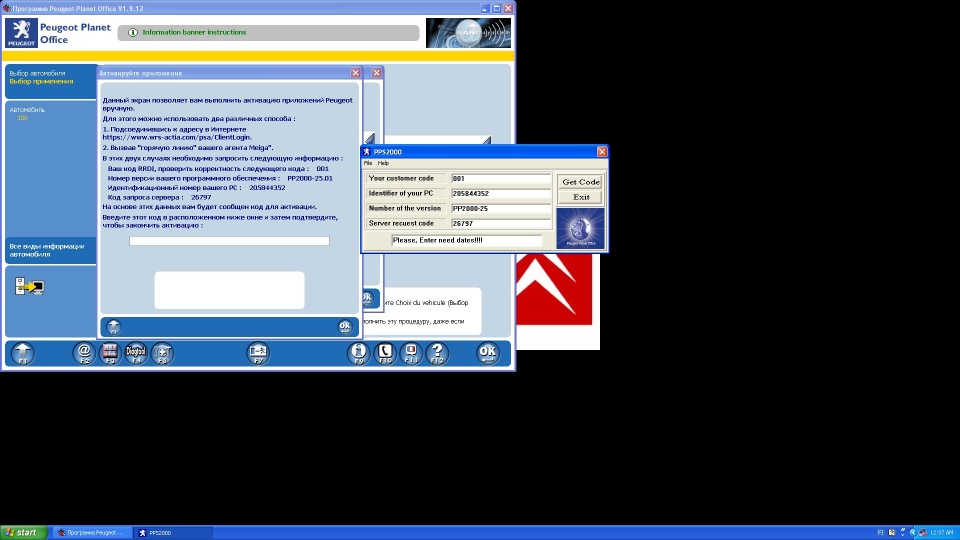Click the 'PP2000-25.01' version text in dialog

pos(310,178)
